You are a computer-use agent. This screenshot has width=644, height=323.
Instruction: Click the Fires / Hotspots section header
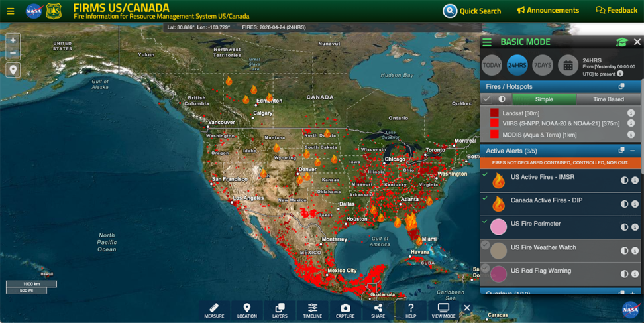coord(561,86)
